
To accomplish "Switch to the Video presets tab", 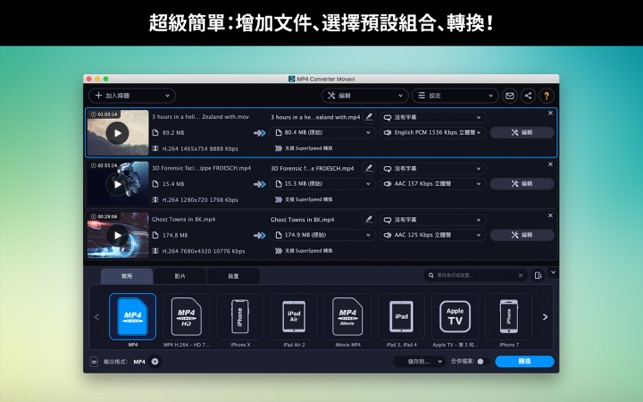I will click(x=180, y=276).
